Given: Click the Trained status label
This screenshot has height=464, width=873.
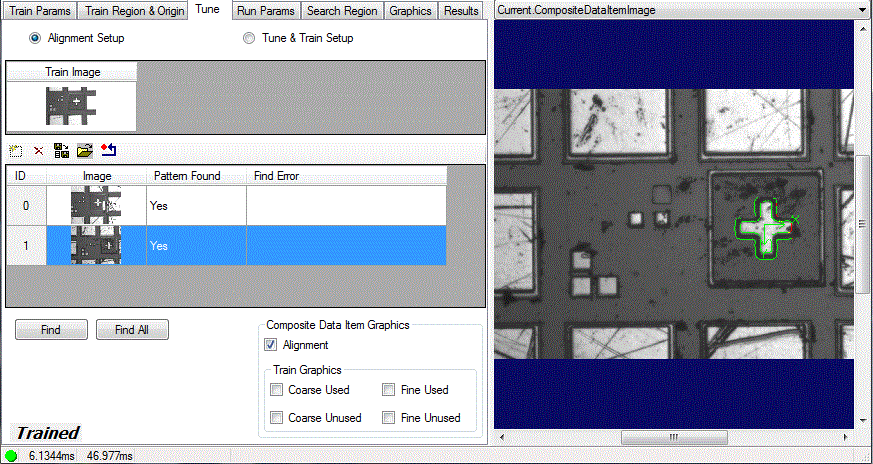Looking at the screenshot, I should [48, 433].
